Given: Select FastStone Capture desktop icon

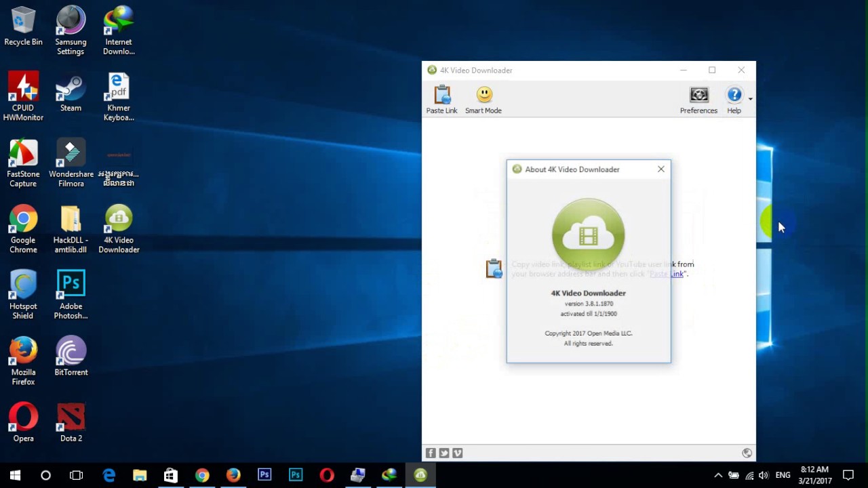Looking at the screenshot, I should pos(23,163).
